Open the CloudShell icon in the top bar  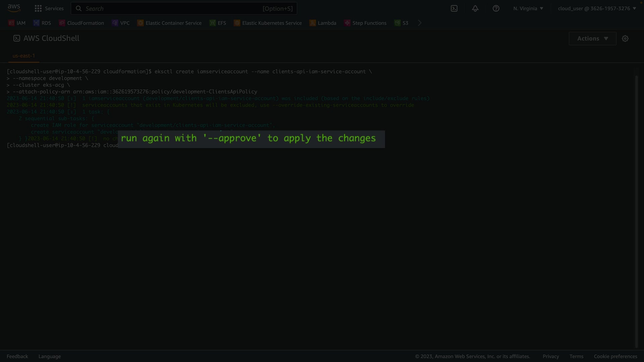point(454,8)
